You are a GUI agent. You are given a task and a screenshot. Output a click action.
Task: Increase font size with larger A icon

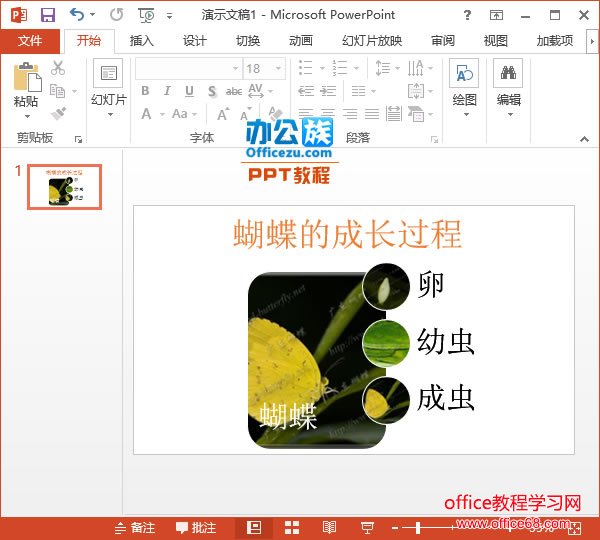tap(223, 114)
